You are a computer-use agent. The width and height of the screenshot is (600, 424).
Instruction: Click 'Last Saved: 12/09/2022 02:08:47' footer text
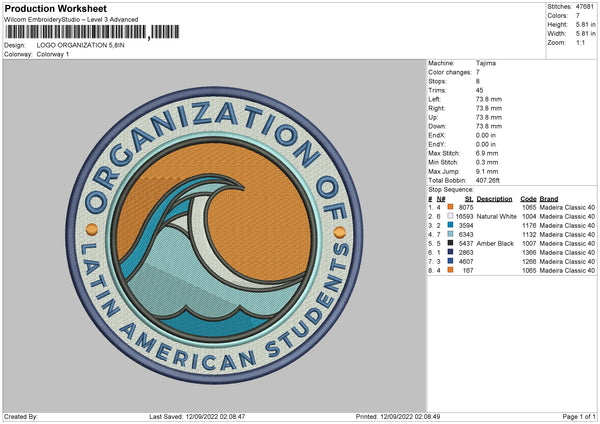[197, 416]
